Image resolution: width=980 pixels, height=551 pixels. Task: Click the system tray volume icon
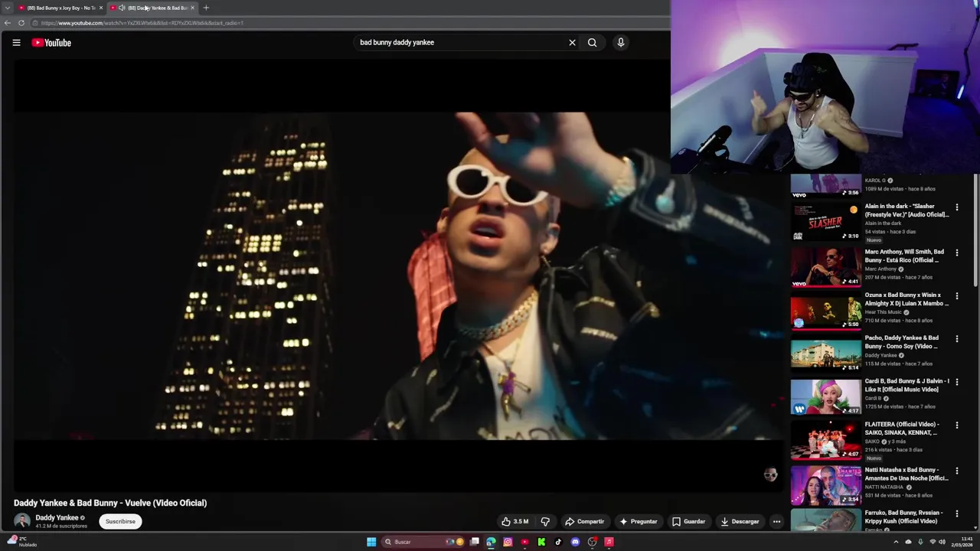coord(942,542)
